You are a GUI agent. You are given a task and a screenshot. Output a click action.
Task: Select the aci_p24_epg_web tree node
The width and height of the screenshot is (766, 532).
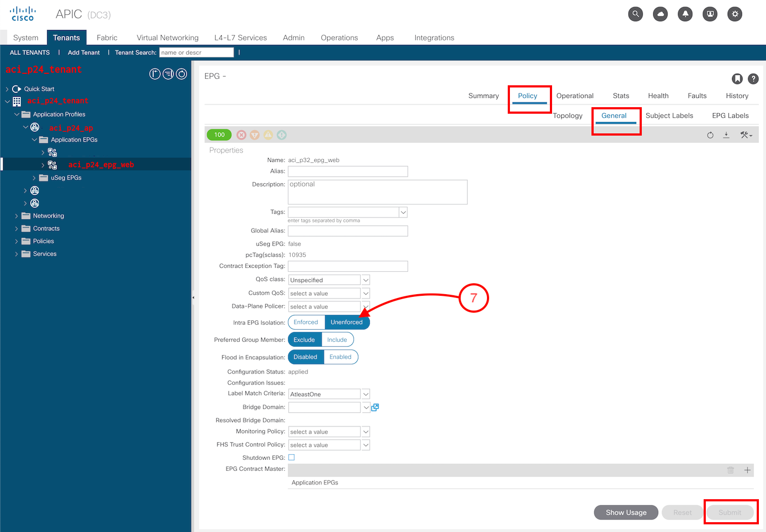(101, 165)
